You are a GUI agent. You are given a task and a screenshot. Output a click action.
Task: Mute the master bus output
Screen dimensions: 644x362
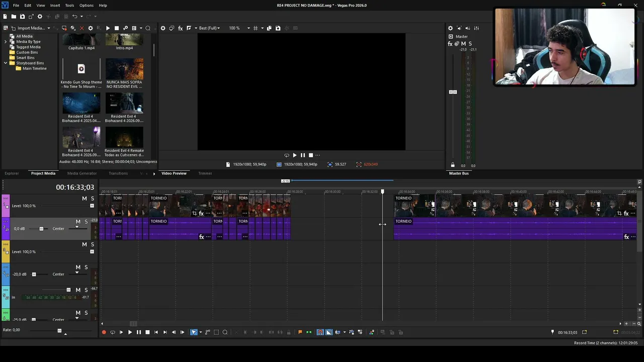tap(463, 44)
